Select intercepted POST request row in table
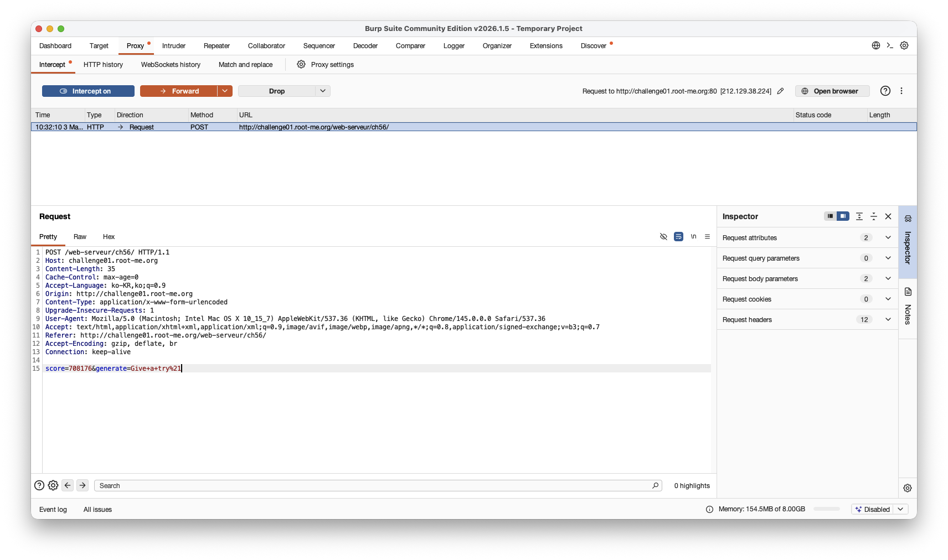Image resolution: width=948 pixels, height=560 pixels. coord(474,127)
